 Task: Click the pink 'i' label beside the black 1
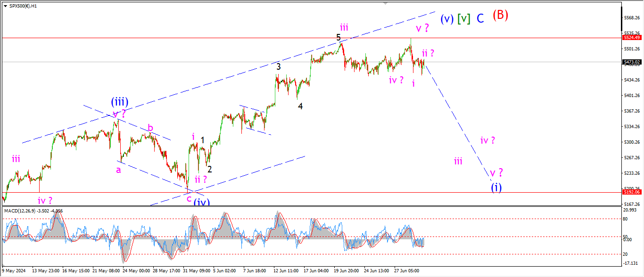[x=193, y=137]
